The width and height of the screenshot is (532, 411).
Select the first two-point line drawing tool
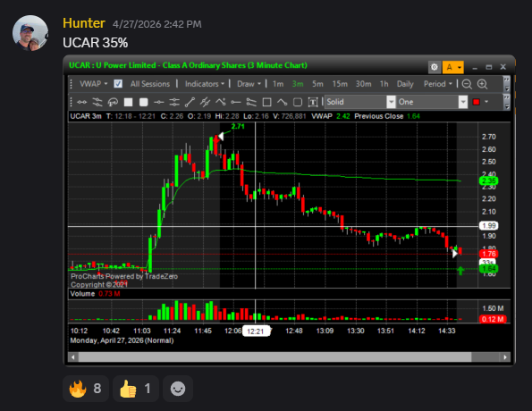tap(81, 102)
